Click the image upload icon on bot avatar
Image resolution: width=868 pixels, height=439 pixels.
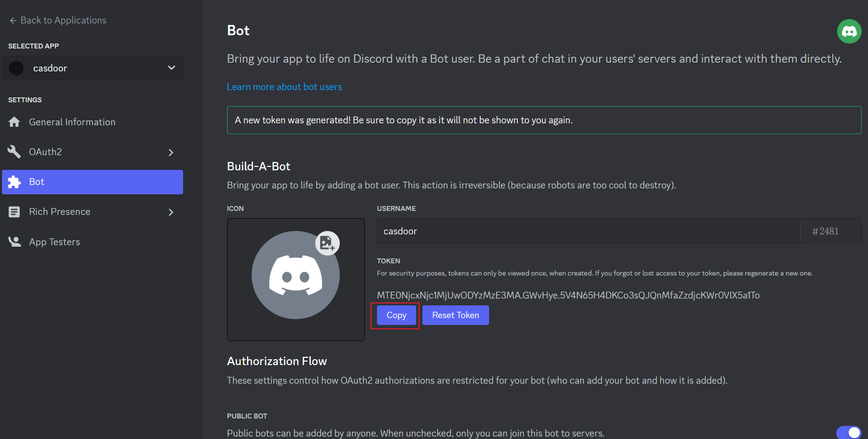(327, 243)
